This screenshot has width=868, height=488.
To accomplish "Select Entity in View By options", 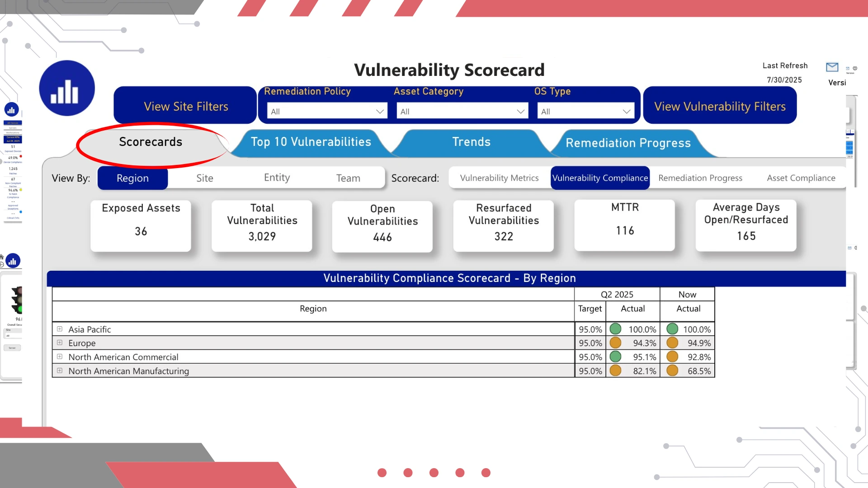I will [x=277, y=178].
